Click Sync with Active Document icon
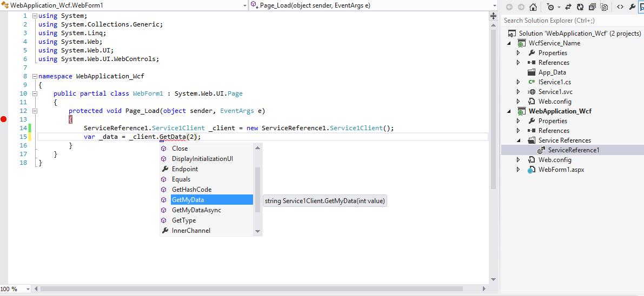 568,7
